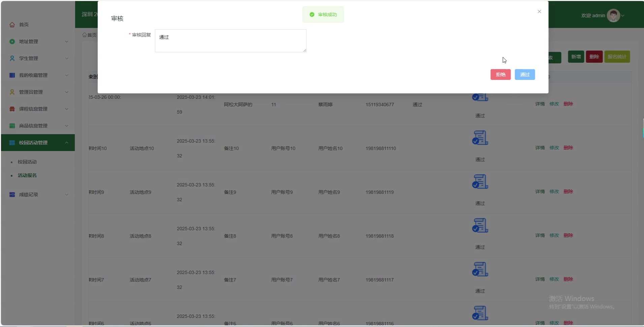View 详情 for the 蔡雨婷 row
The height and width of the screenshot is (327, 644).
point(540,104)
